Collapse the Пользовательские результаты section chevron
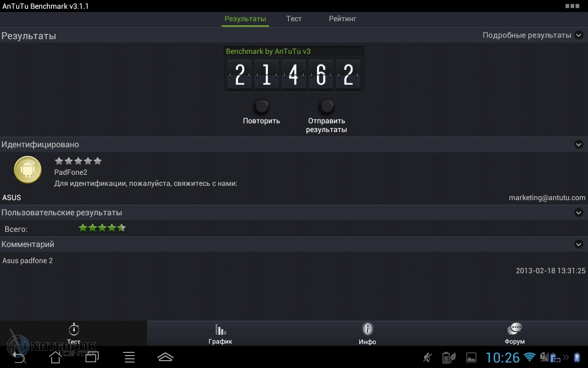588x368 pixels. 578,213
